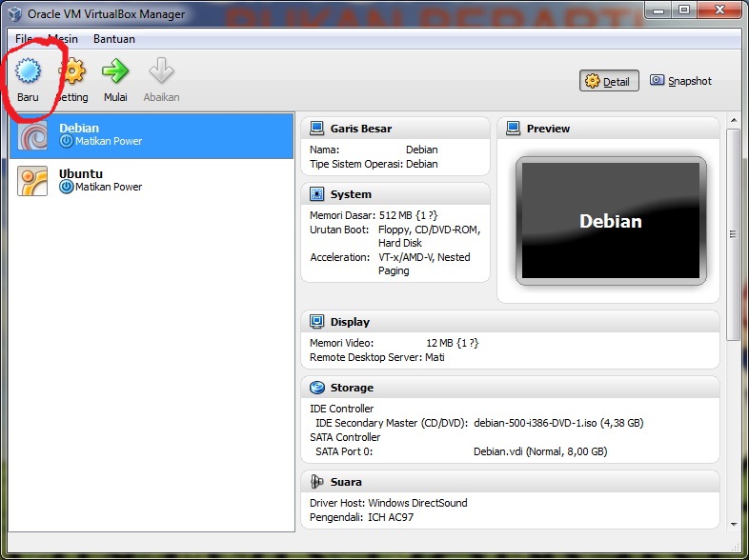
Task: Click debian-500-i386-DVD-1.iso entry
Action: pyautogui.click(x=558, y=423)
